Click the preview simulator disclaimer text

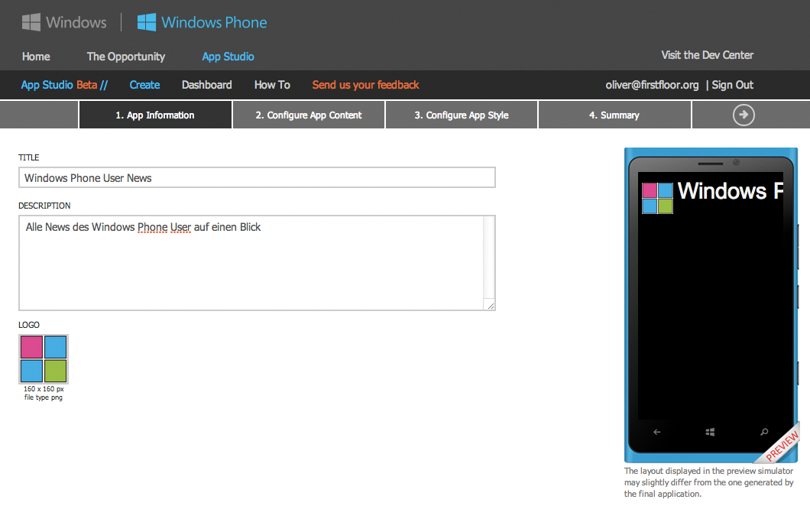pyautogui.click(x=709, y=482)
